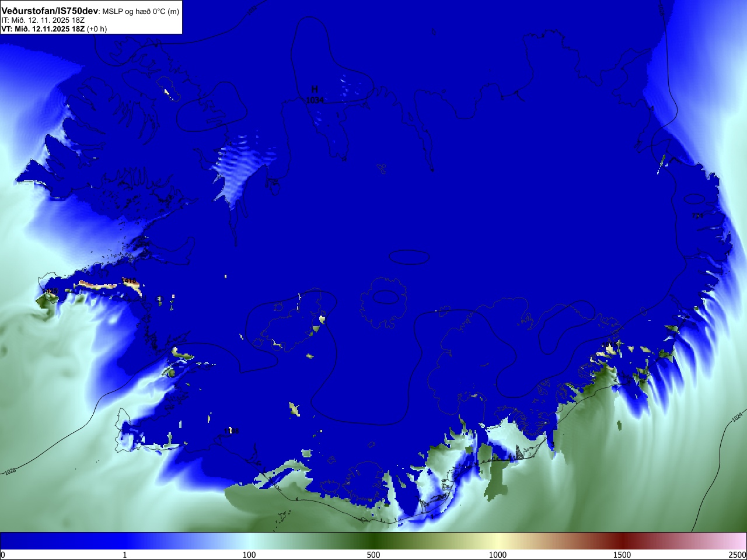Click the 'H' high pressure marker
Viewport: 747px width, 560px height.
pos(315,89)
